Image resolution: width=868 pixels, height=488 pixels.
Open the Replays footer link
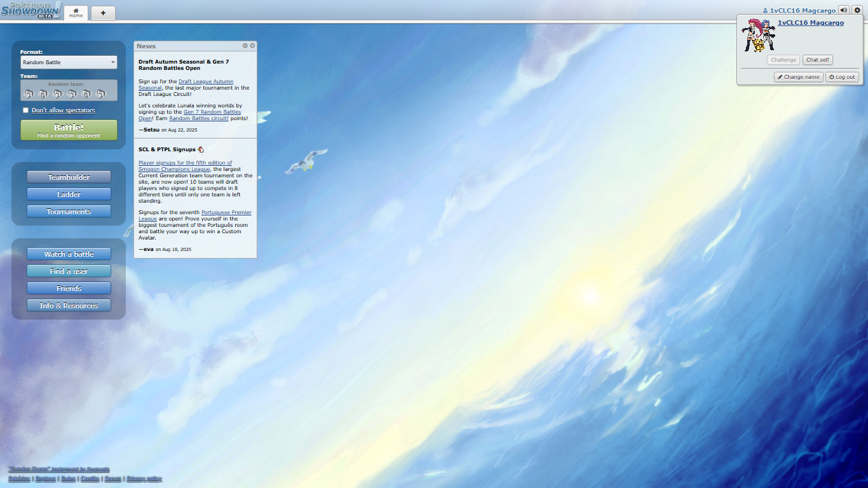46,478
